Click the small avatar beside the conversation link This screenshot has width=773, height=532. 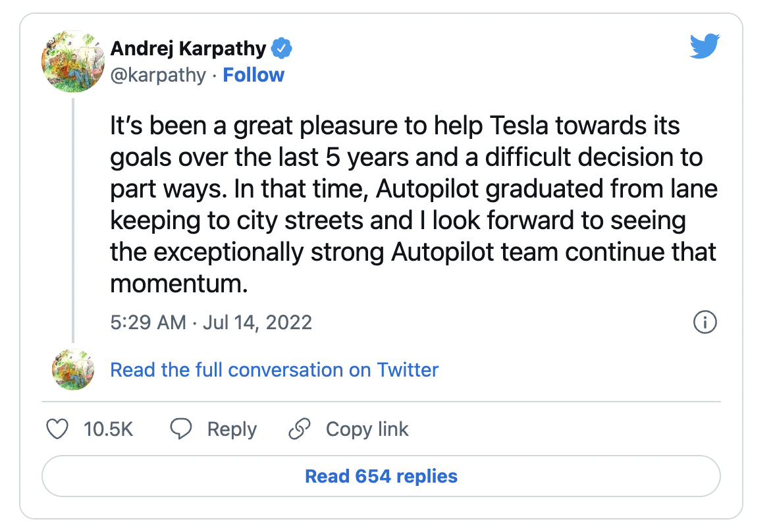tap(73, 370)
